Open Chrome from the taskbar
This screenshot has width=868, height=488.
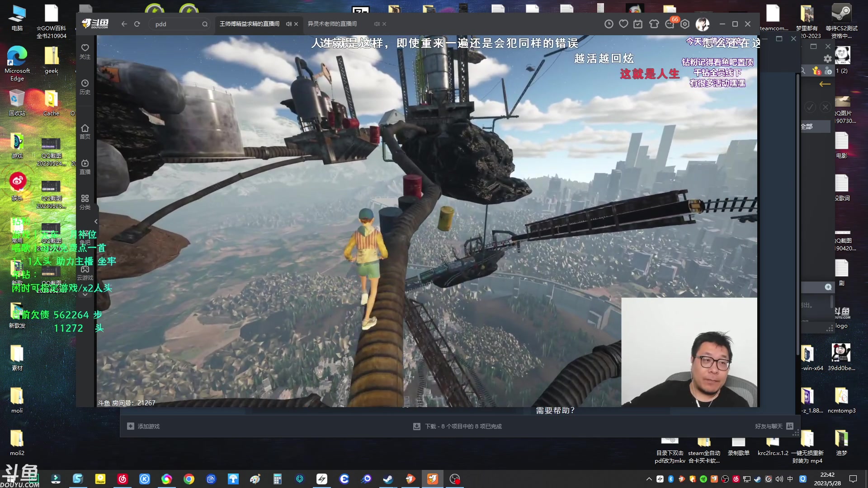point(189,479)
